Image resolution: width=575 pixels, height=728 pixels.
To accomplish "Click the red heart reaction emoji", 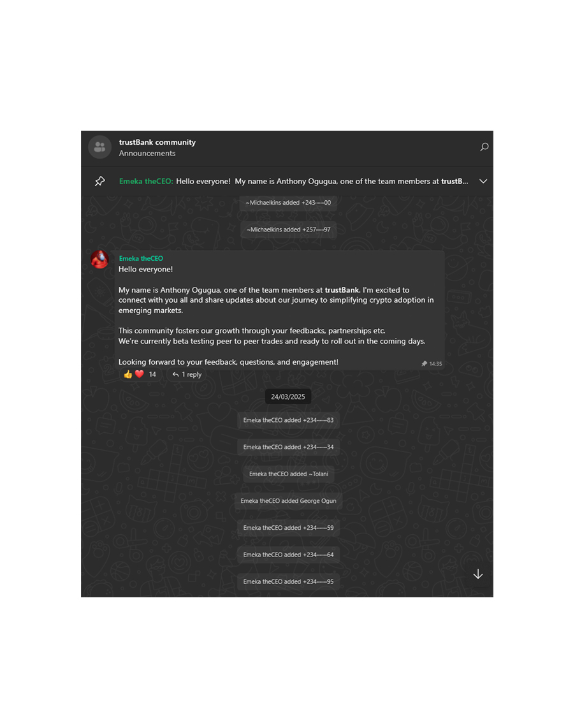I will pyautogui.click(x=140, y=374).
